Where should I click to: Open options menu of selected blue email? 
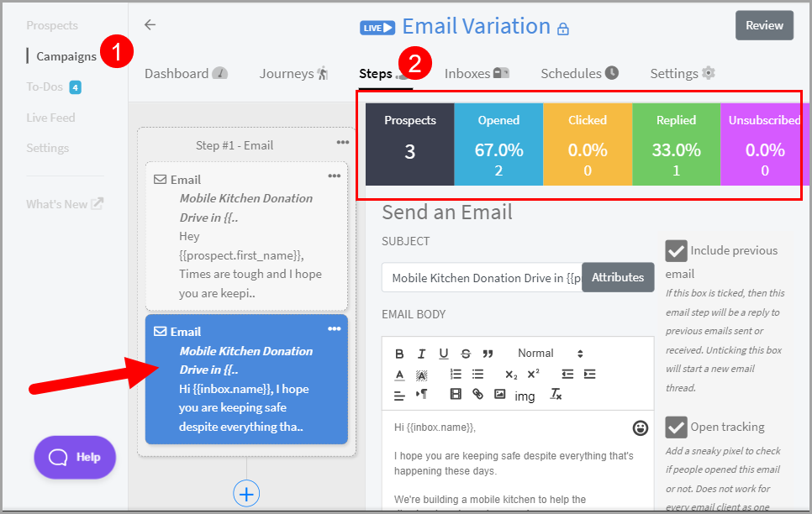[335, 328]
